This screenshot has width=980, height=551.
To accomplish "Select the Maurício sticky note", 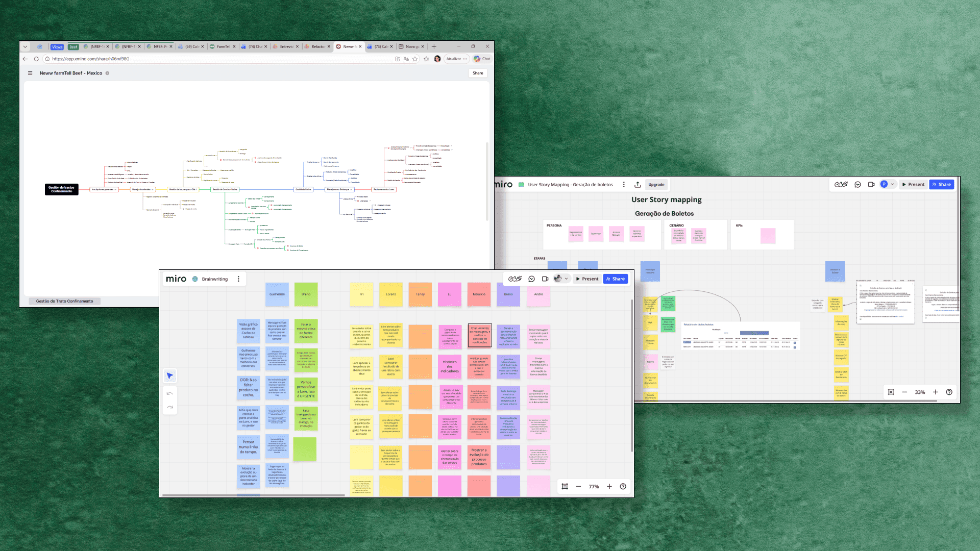I will 479,294.
